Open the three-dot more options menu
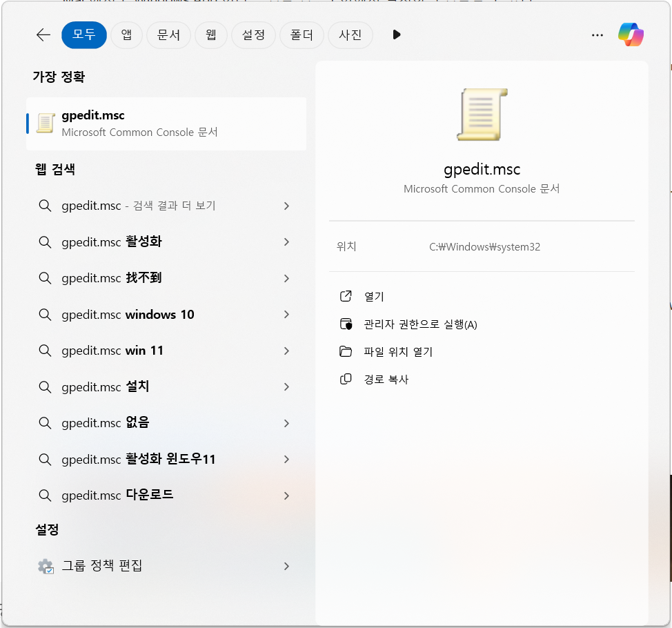The width and height of the screenshot is (672, 628). pos(597,35)
